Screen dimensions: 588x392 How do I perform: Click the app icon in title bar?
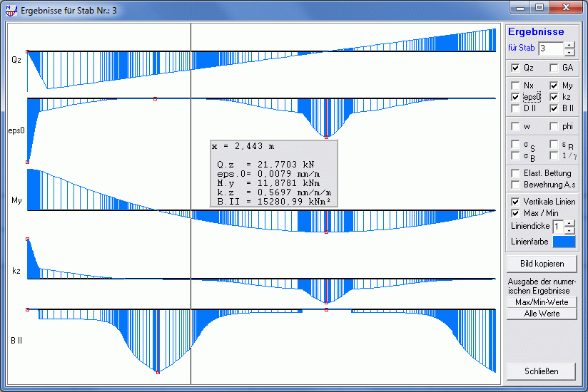click(11, 9)
